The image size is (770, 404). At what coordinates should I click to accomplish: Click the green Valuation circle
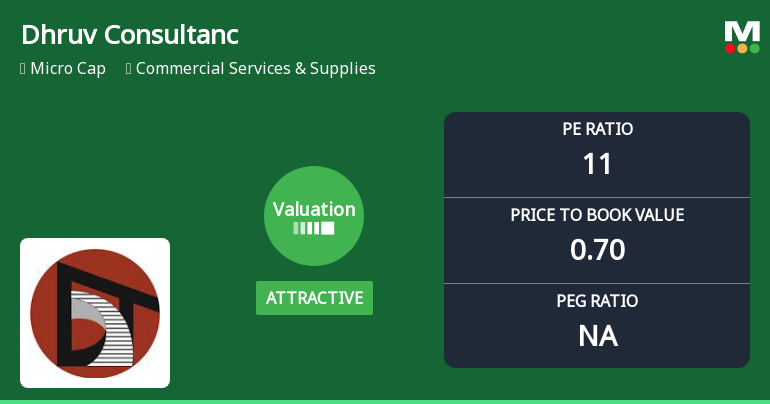(x=314, y=215)
